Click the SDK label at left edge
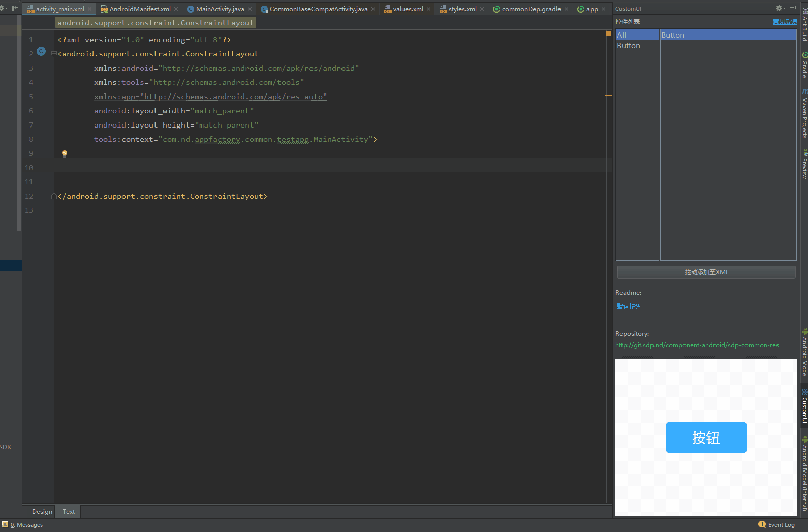The image size is (808, 532). pos(6,447)
